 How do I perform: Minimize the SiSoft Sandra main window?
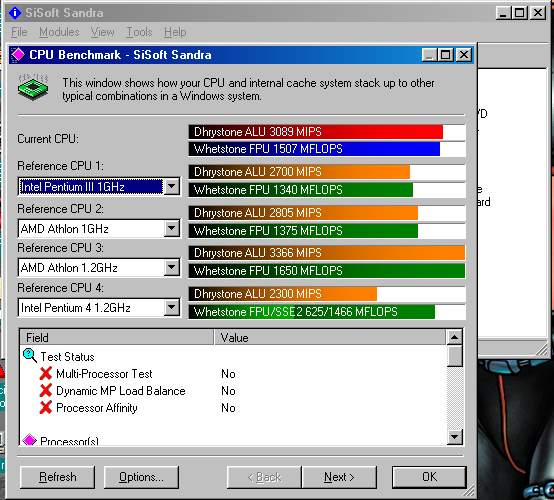[x=503, y=13]
